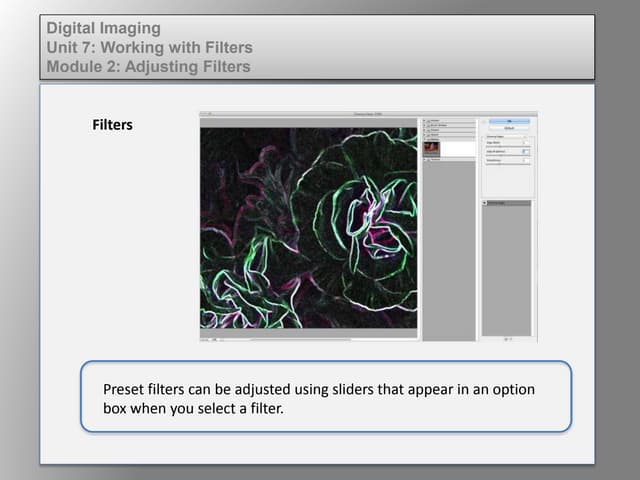Screen dimensions: 640x480
Task: Delete effect layer with trash icon
Action: tap(511, 338)
